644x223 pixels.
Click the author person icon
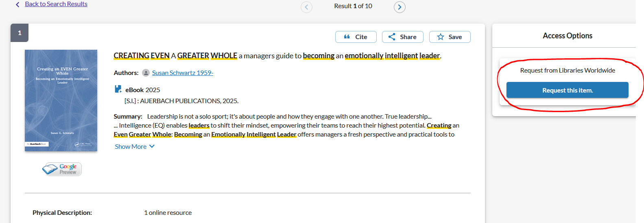click(x=146, y=73)
